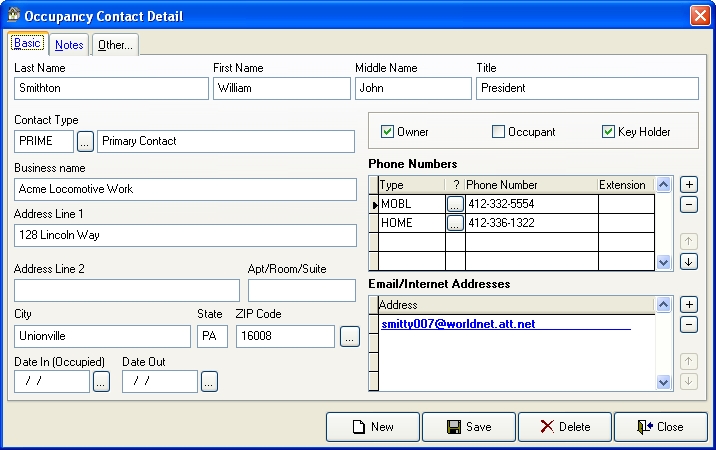Open Contact Type lookup next to PRIME
The width and height of the screenshot is (716, 450).
[86, 141]
